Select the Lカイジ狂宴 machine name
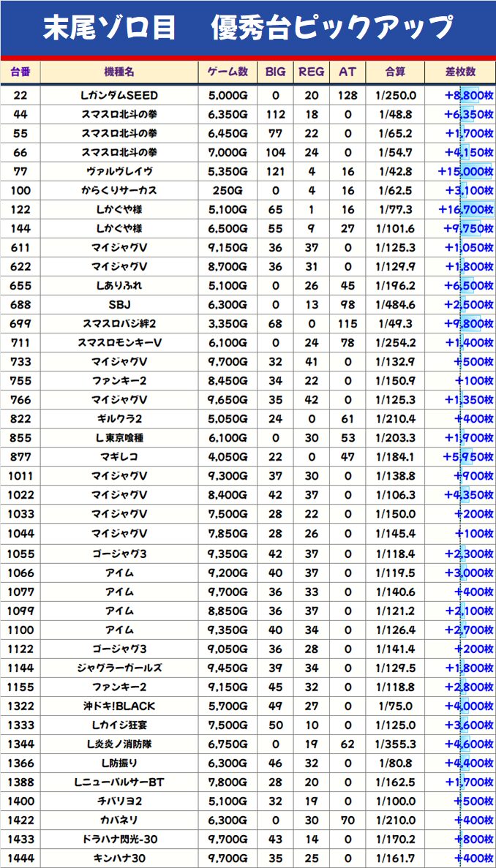Screen dimensions: 496x868 [119, 725]
